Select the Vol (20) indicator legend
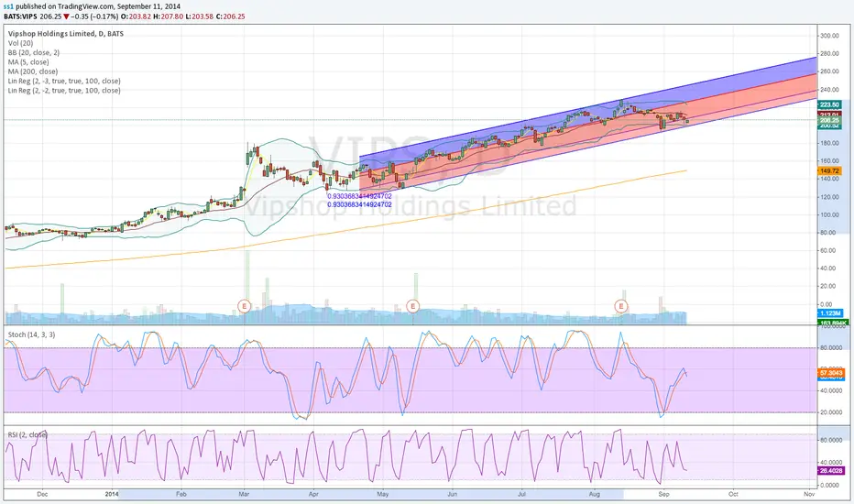 [x=21, y=43]
